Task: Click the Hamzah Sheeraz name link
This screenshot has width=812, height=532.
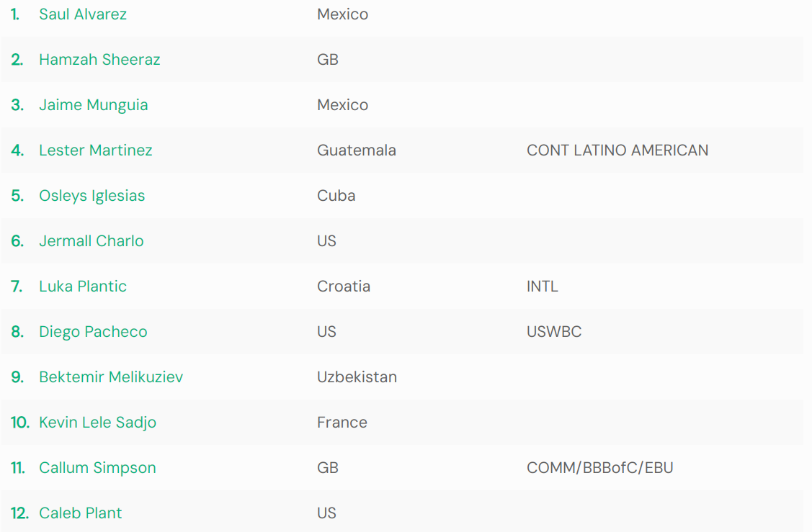Action: (x=99, y=60)
